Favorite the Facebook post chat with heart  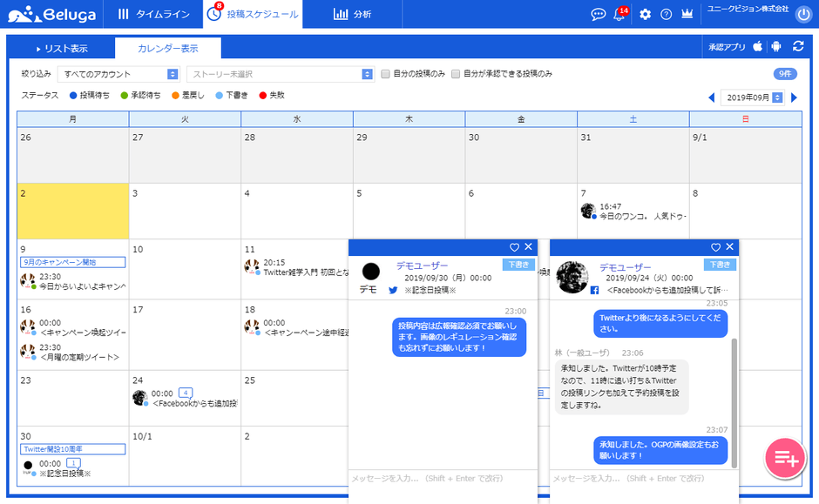click(715, 247)
